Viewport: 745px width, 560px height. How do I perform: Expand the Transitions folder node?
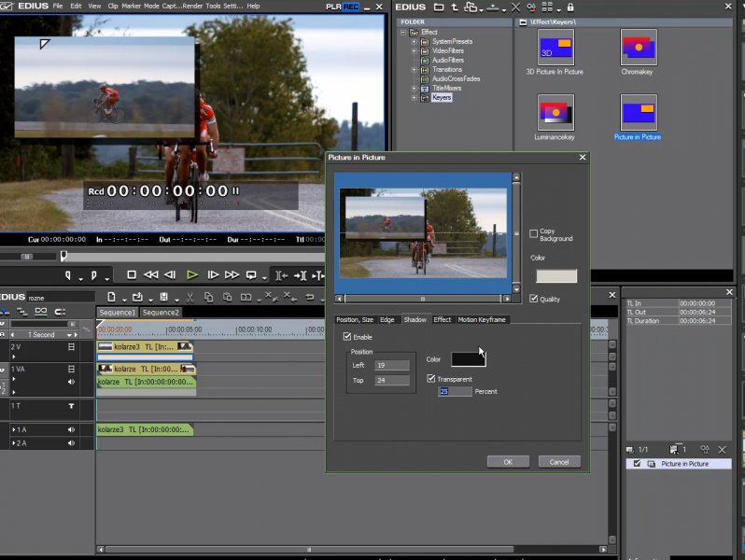pyautogui.click(x=415, y=69)
